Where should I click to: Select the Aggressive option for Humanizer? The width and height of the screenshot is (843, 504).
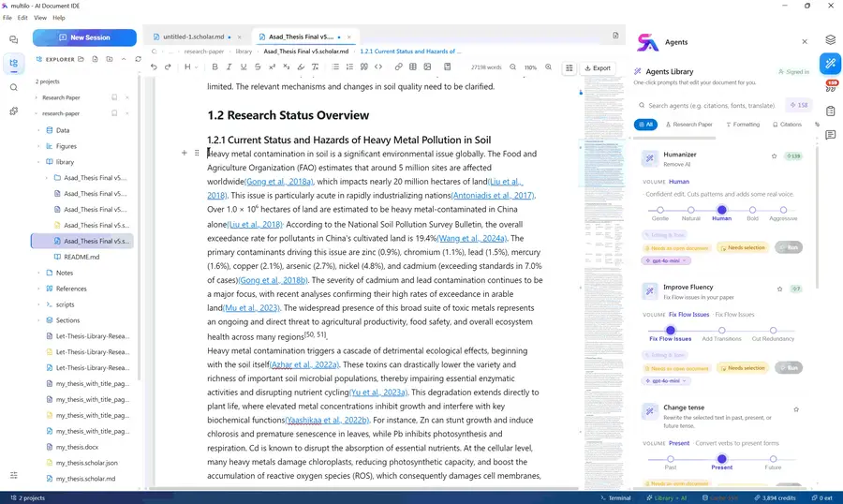(x=783, y=211)
